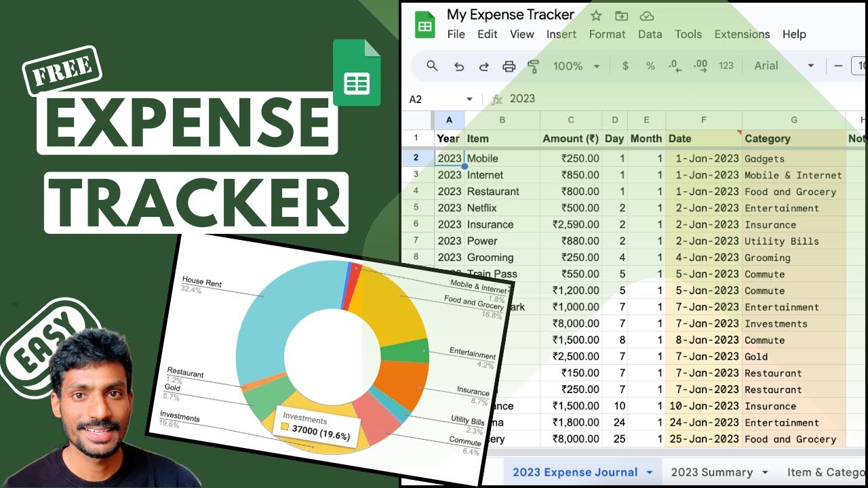Check the cloud document status icon

[647, 15]
